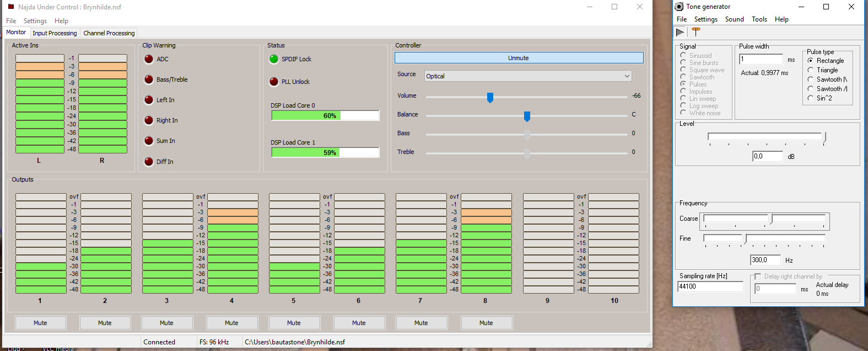Click the Bass/Treble clip warning LED
This screenshot has height=351, width=868.
[x=149, y=79]
